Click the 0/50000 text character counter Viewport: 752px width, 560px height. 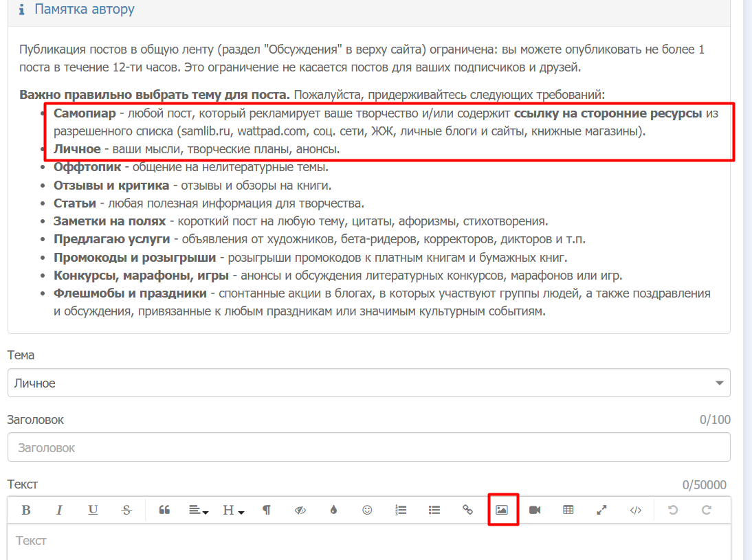click(x=704, y=484)
